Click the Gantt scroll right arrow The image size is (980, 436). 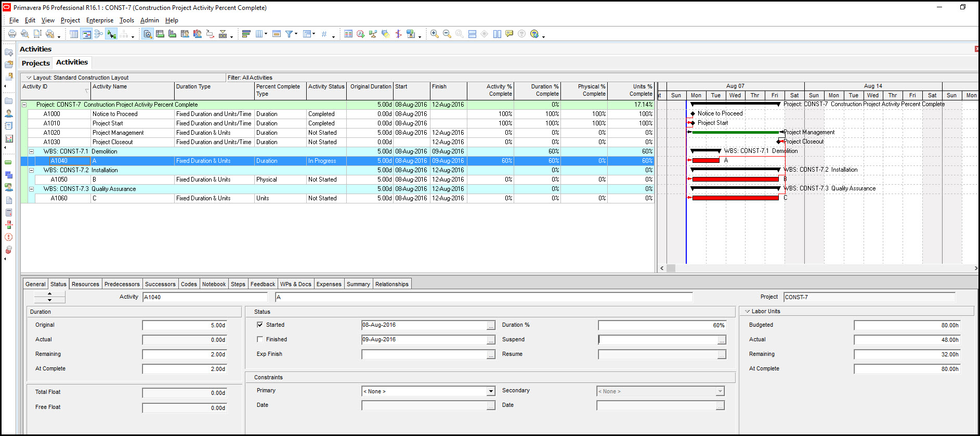[x=976, y=268]
